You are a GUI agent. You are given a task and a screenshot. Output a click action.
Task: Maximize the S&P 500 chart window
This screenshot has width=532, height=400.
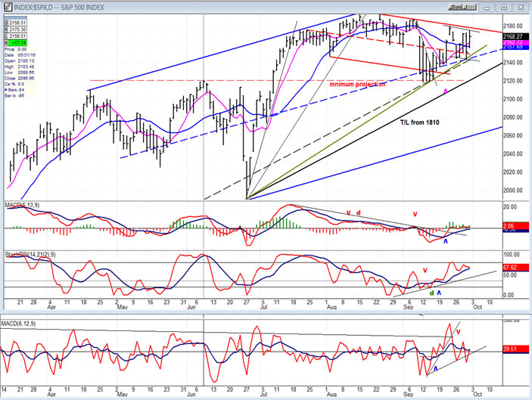coord(504,7)
